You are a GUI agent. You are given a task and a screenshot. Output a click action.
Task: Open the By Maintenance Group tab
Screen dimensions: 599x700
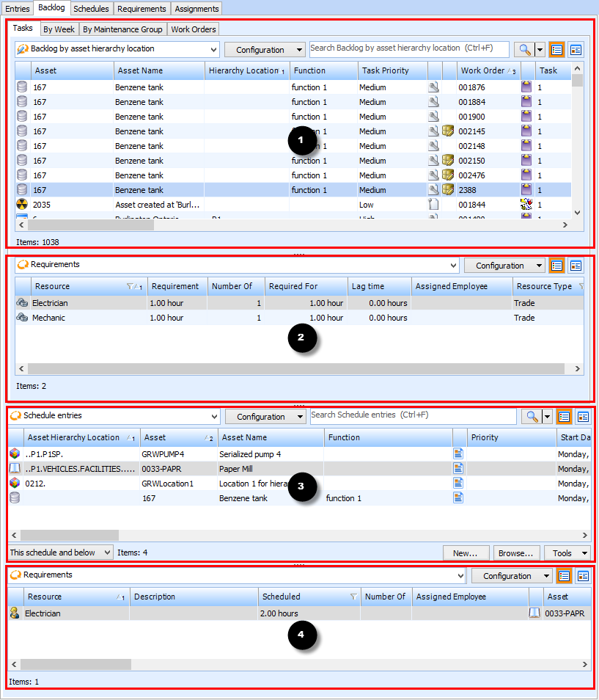[x=122, y=29]
